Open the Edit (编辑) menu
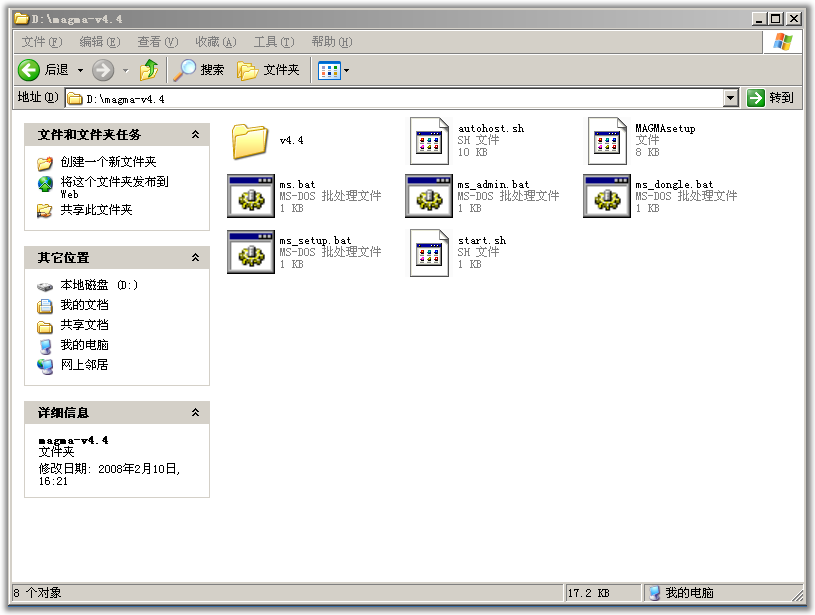 pos(100,42)
